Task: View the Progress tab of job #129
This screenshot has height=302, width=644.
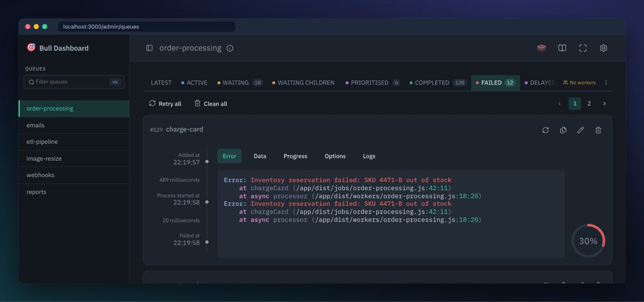Action: [295, 156]
